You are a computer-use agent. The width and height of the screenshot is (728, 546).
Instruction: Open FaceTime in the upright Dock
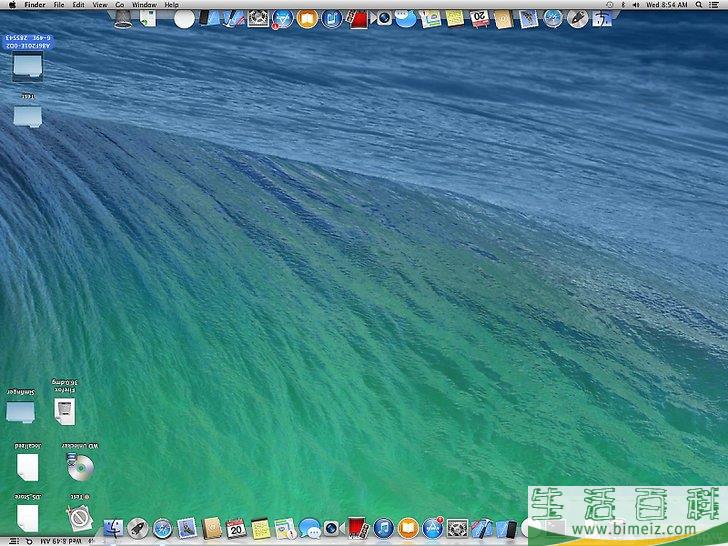[332, 528]
